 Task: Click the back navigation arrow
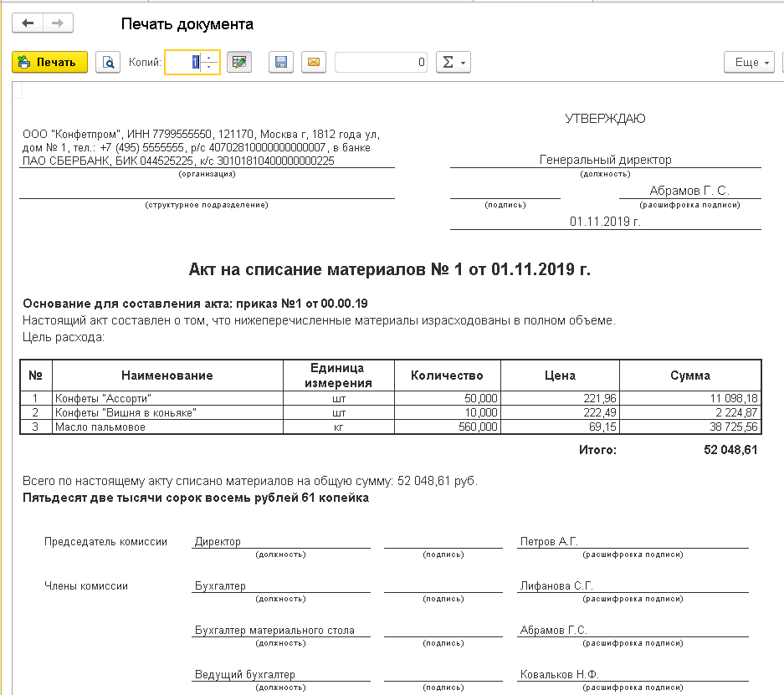[28, 23]
